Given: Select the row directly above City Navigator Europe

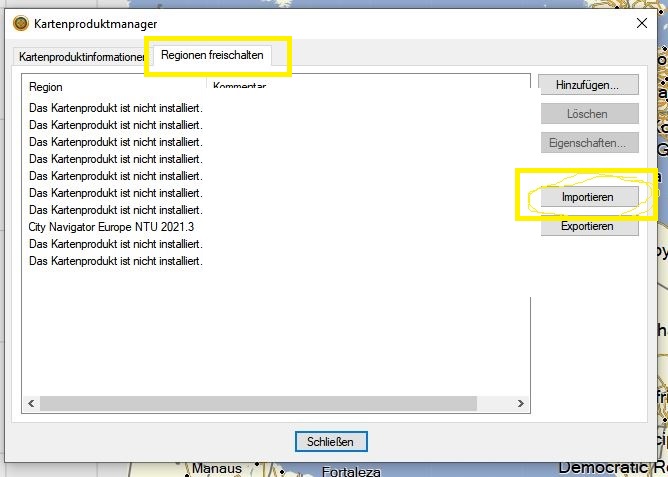Looking at the screenshot, I should [116, 210].
